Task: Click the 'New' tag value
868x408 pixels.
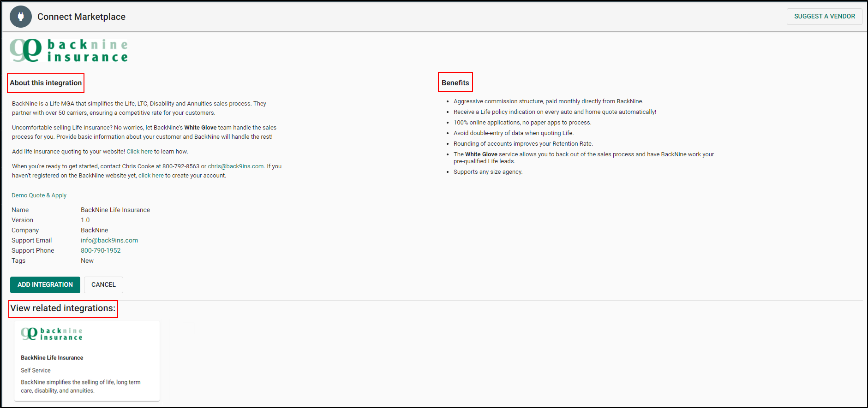Action: pos(87,261)
